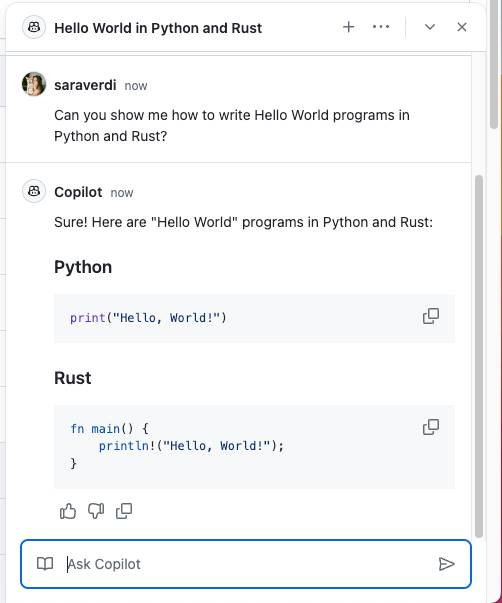Close the Copilot chat panel
This screenshot has height=603, width=502.
pos(462,27)
